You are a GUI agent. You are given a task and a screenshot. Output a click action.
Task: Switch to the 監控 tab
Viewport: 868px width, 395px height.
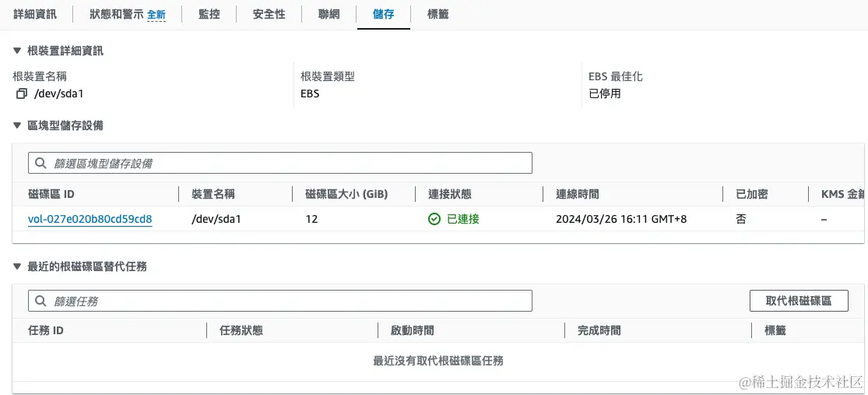pos(209,14)
